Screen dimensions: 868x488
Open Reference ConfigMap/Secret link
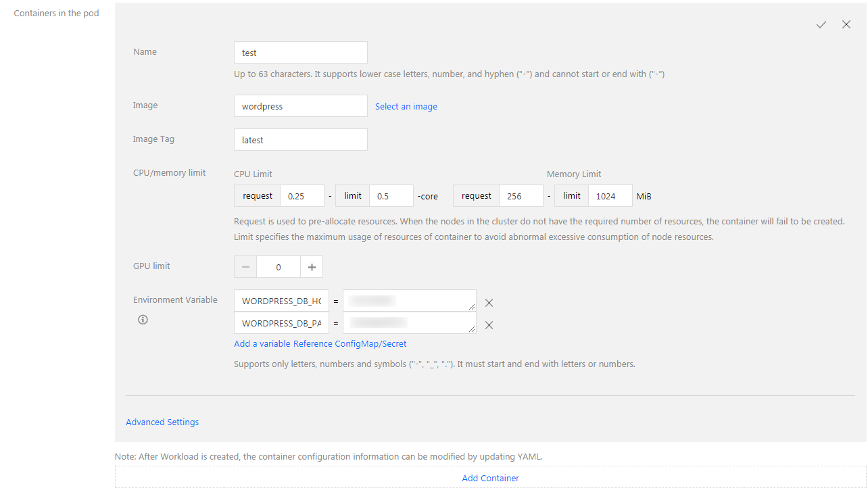[349, 344]
